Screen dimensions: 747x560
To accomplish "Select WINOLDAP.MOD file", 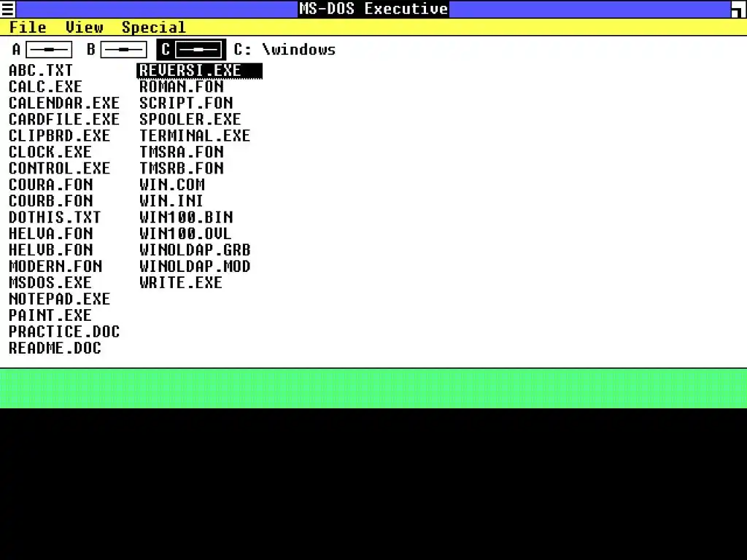I will (194, 266).
